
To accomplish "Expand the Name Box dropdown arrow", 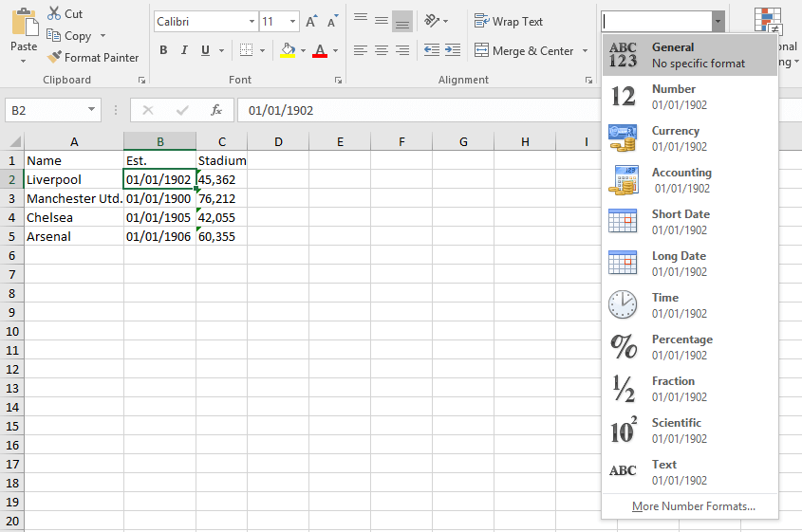I will pyautogui.click(x=91, y=109).
